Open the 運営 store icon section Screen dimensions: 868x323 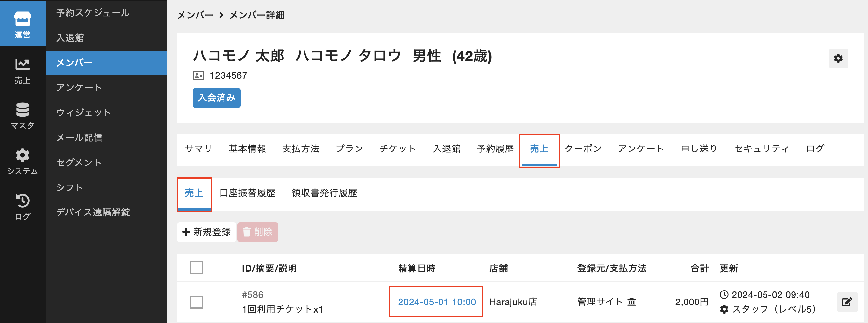click(22, 23)
